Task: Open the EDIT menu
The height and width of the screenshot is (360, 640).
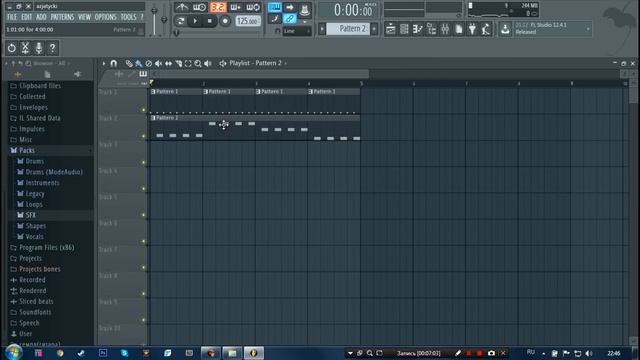Action: (27, 17)
